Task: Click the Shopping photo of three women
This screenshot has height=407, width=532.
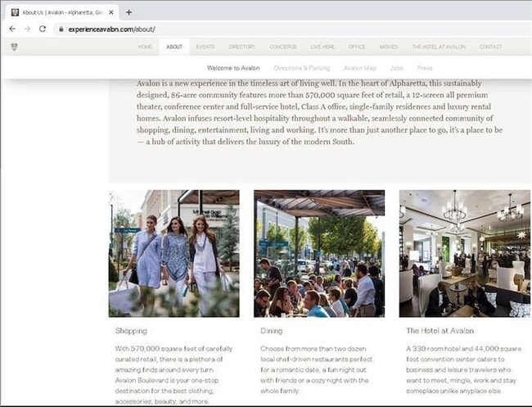Action: pyautogui.click(x=174, y=254)
